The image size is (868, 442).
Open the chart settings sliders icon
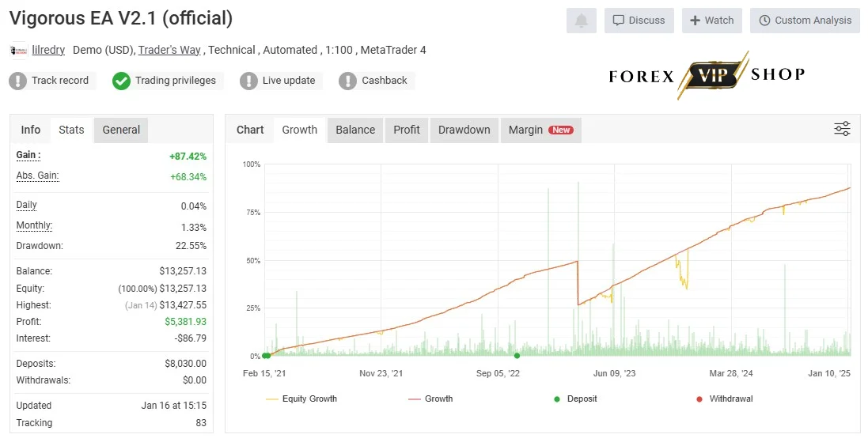point(842,129)
